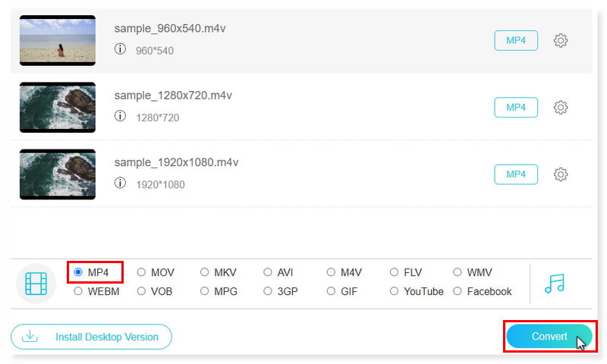
Task: Click info icon beside 1920*1080 resolution
Action: click(120, 183)
